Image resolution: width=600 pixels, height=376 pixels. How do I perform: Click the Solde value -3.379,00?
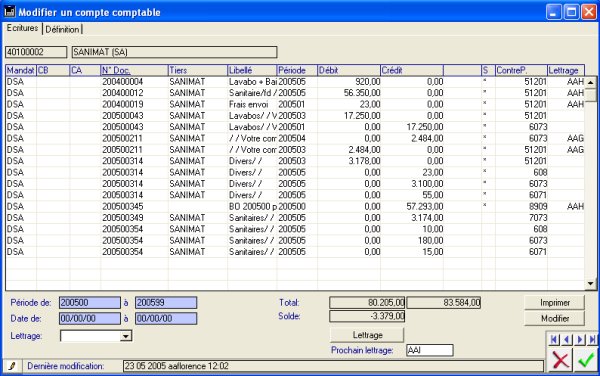(x=367, y=316)
